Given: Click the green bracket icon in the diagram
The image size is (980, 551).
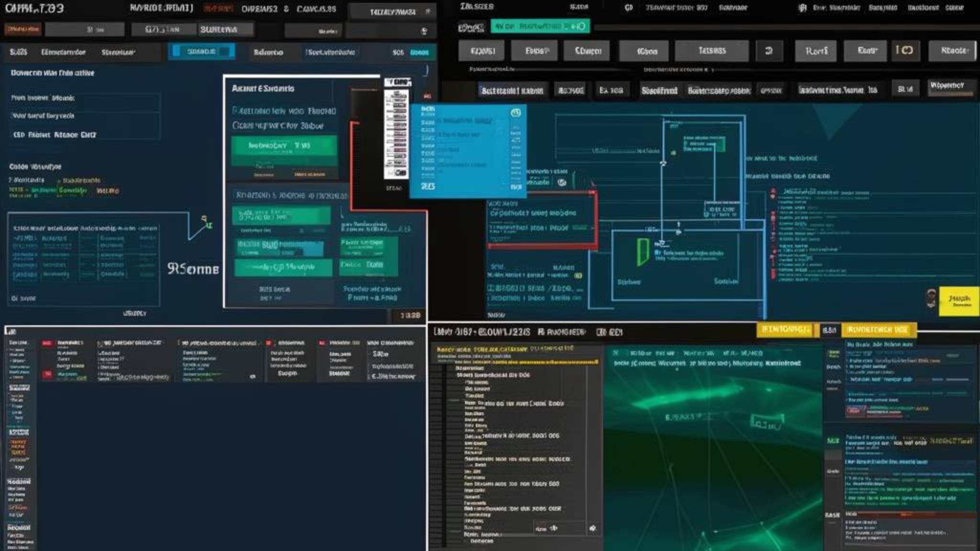Looking at the screenshot, I should (642, 252).
